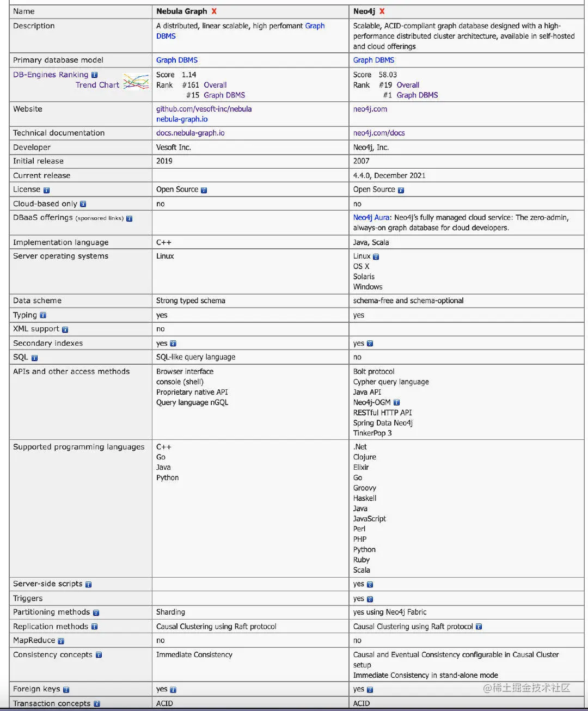This screenshot has width=588, height=711.
Task: Open Neo4j's Primary database model Graph DBMS link
Action: pyautogui.click(x=373, y=60)
